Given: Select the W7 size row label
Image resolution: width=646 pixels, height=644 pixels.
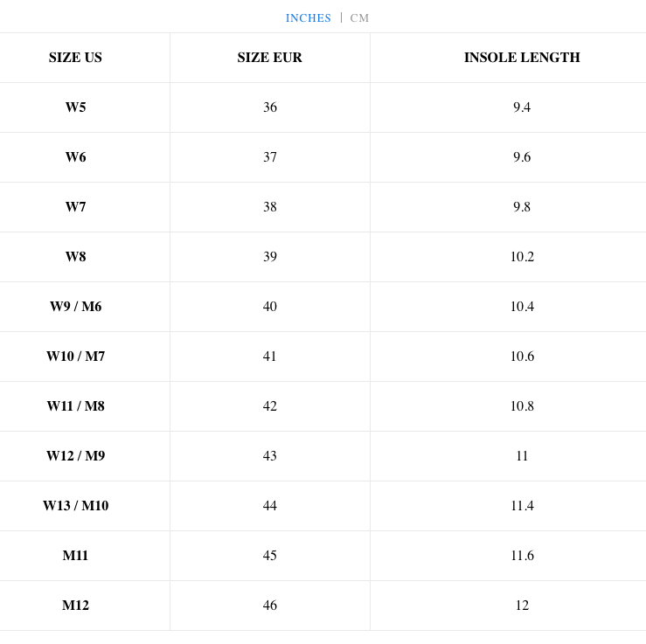Looking at the screenshot, I should click(x=75, y=207).
